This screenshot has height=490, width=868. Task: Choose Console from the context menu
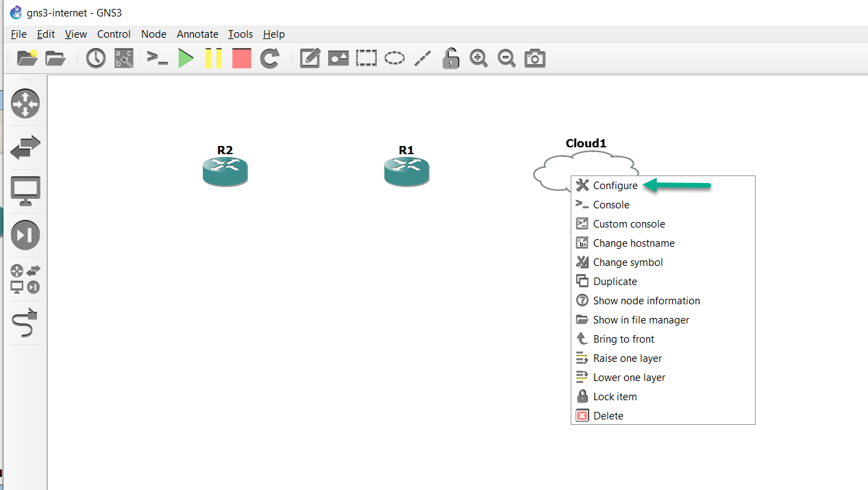663,205
